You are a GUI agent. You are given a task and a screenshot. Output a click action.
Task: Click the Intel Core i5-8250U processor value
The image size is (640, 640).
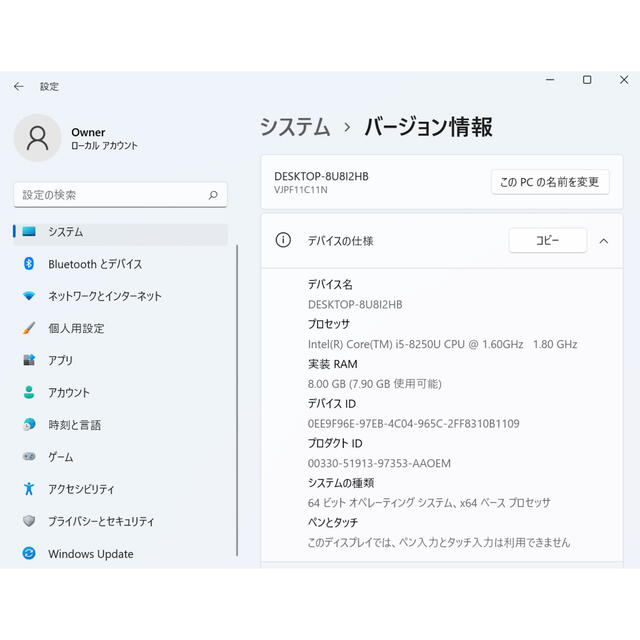point(442,344)
